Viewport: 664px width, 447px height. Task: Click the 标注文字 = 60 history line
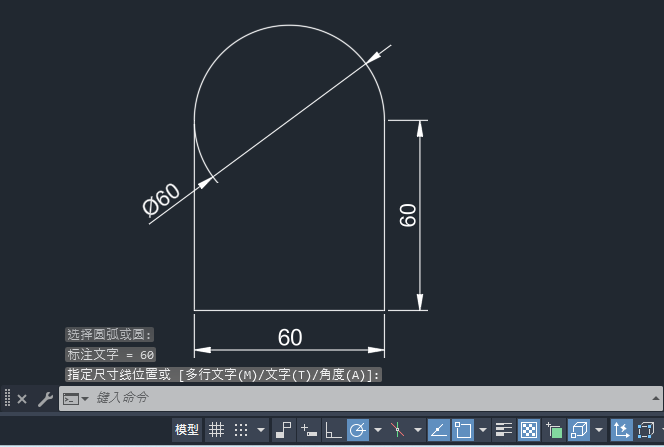click(x=111, y=355)
